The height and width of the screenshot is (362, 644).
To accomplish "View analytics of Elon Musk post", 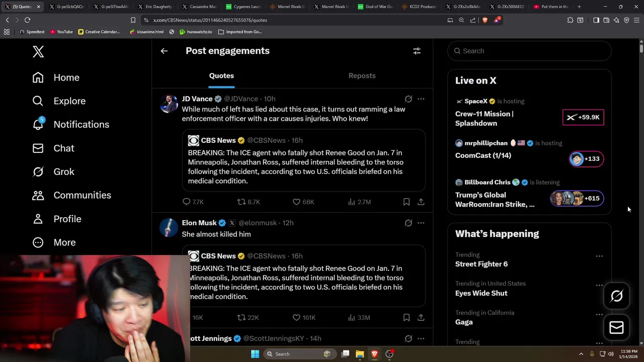I will 359,317.
